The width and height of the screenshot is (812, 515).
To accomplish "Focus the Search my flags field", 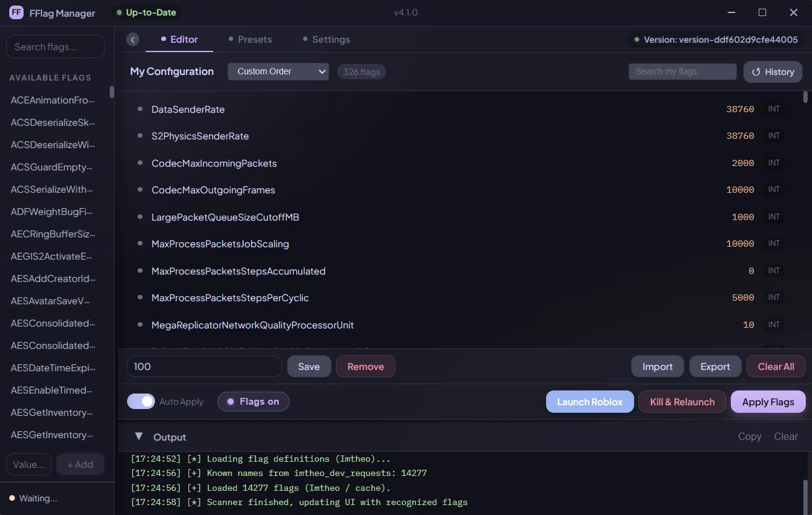I will pos(682,71).
